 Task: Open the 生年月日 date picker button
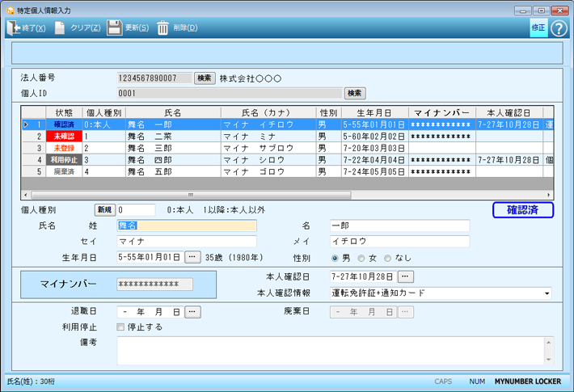pos(192,258)
